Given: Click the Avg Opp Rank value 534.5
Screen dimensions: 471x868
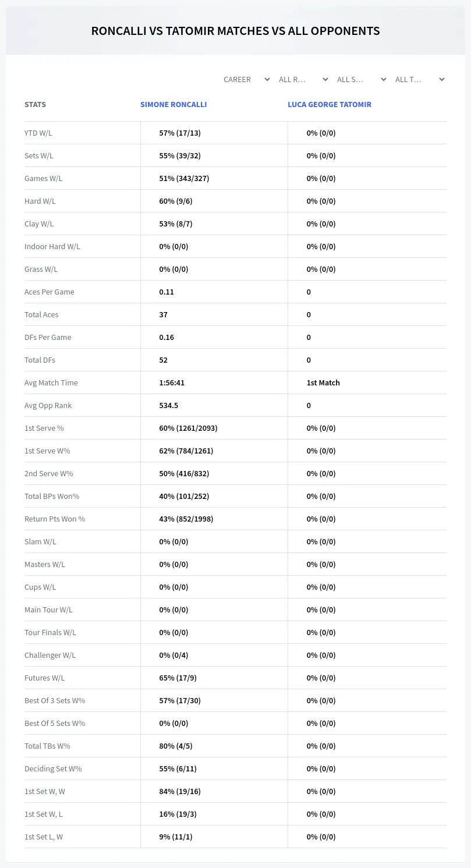Looking at the screenshot, I should 169,405.
